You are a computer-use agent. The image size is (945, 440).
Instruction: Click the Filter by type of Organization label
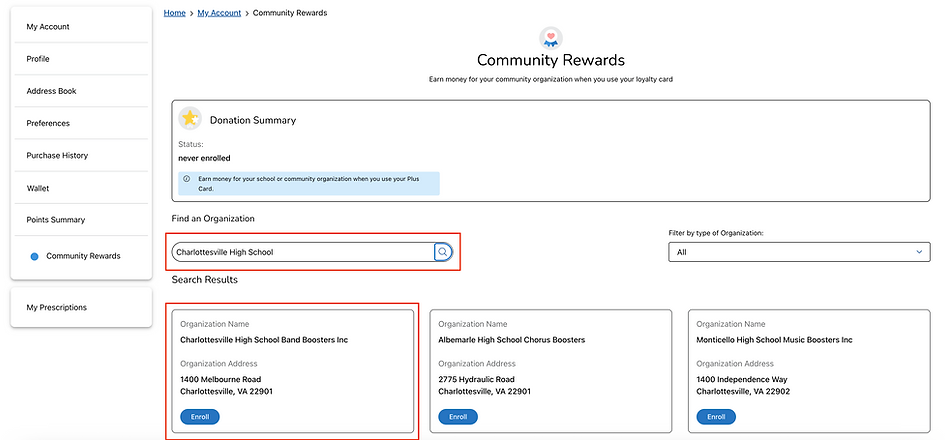click(716, 233)
